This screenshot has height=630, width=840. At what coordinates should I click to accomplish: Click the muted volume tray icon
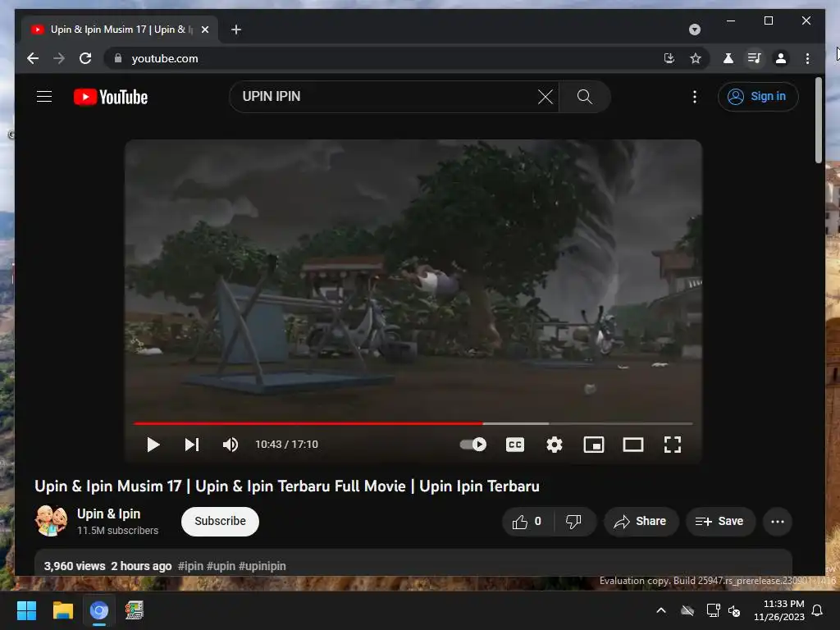click(734, 610)
